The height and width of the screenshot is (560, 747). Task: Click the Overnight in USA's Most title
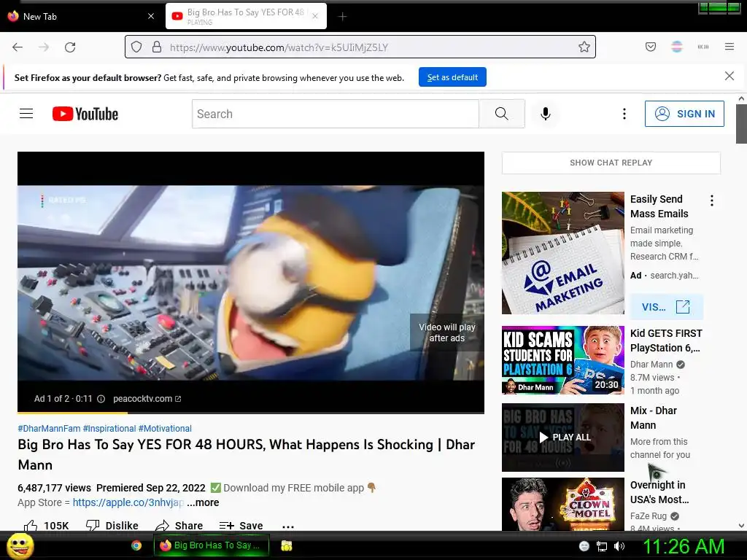pyautogui.click(x=659, y=492)
